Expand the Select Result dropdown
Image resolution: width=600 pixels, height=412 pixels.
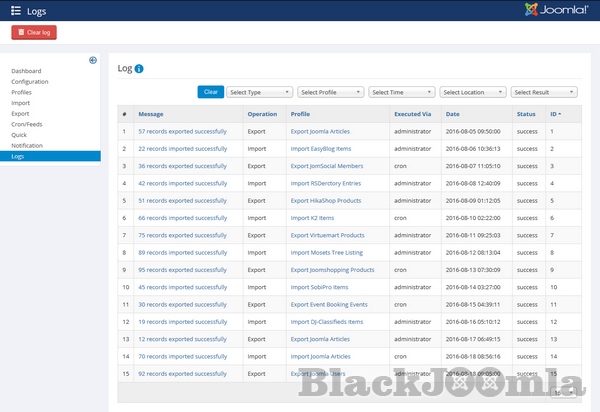pyautogui.click(x=544, y=92)
